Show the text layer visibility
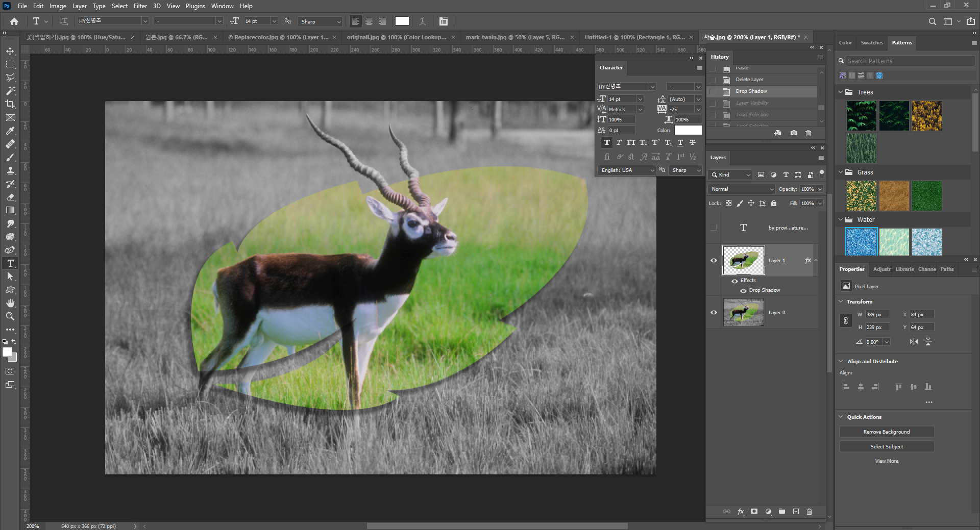 coord(714,228)
